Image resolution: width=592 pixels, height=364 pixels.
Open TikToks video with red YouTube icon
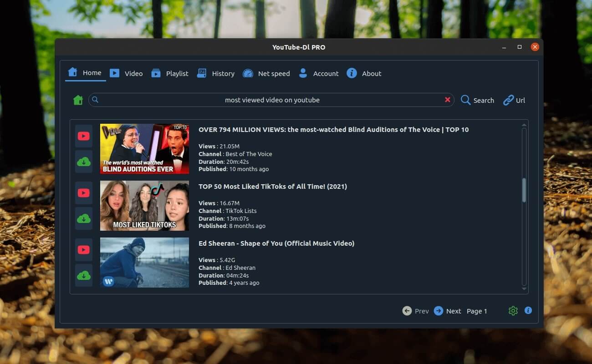tap(84, 193)
